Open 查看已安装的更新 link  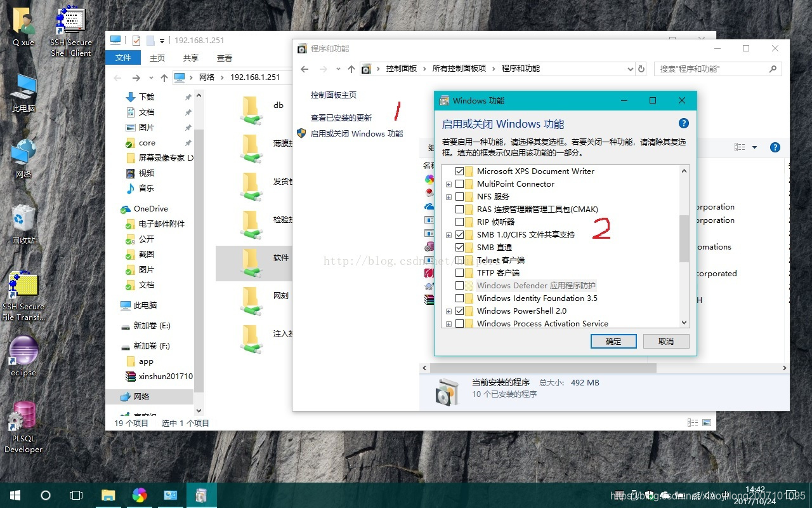[x=341, y=117]
